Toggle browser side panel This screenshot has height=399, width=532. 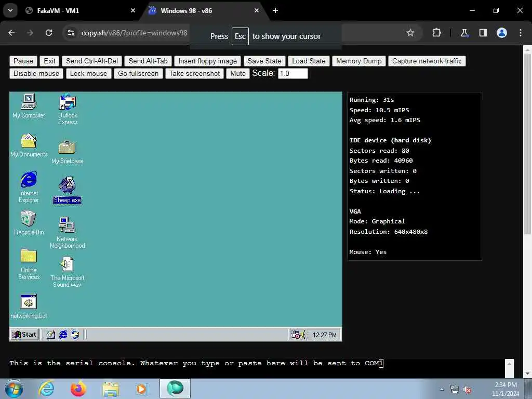[483, 33]
